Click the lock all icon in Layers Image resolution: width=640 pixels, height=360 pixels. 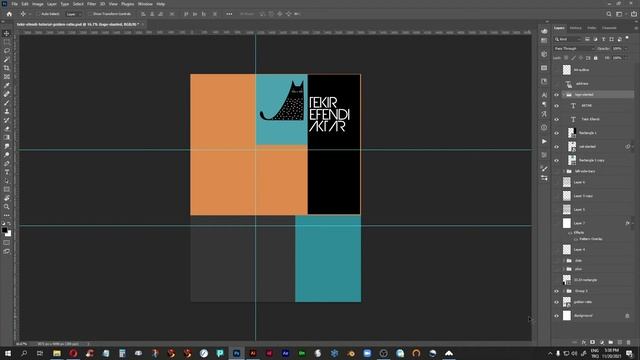tap(596, 58)
